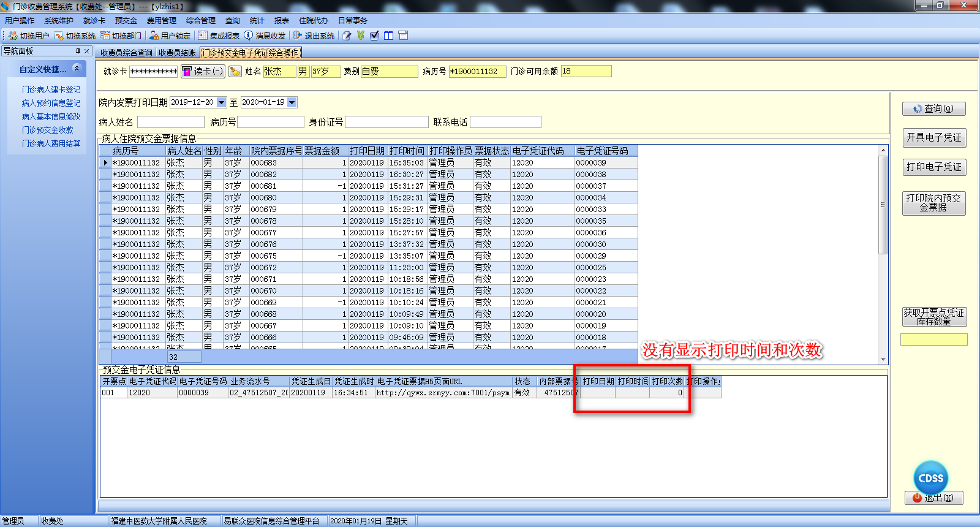Open 集成报表 from the toolbar
Screen dimensions: 980x527
(203, 36)
